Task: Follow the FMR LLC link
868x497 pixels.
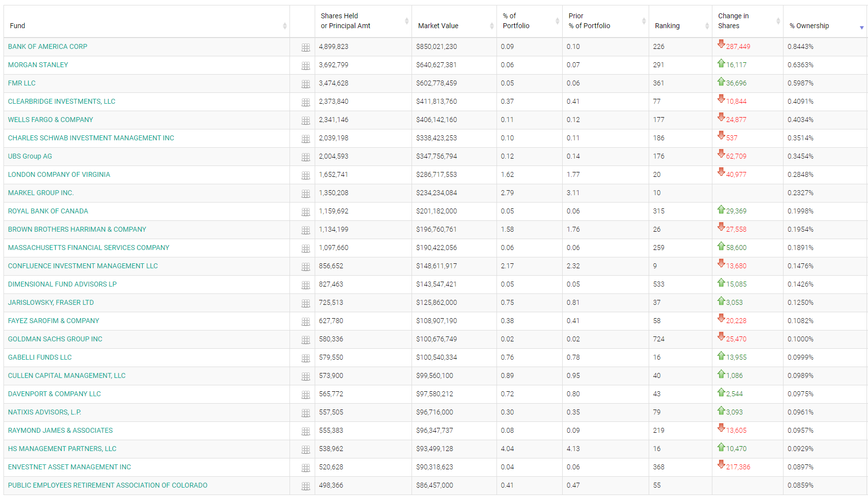Action: coord(22,83)
